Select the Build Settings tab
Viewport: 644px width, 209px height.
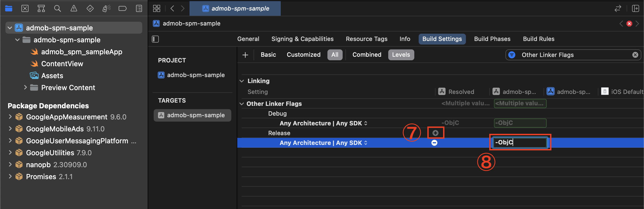[x=442, y=39]
